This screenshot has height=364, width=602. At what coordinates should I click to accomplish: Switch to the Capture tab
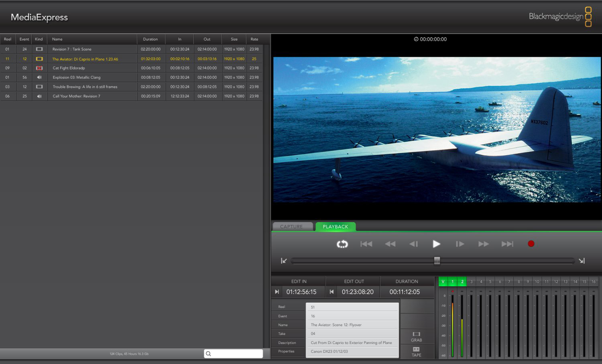tap(292, 226)
